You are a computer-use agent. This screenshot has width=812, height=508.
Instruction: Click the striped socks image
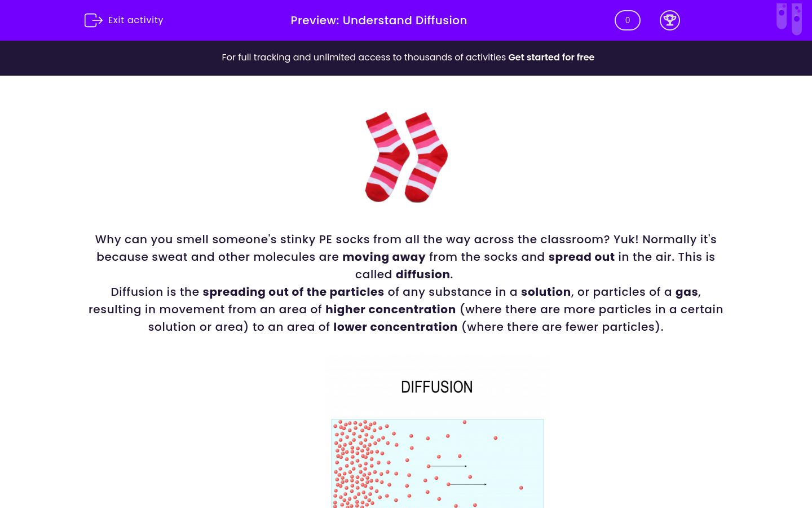click(406, 157)
